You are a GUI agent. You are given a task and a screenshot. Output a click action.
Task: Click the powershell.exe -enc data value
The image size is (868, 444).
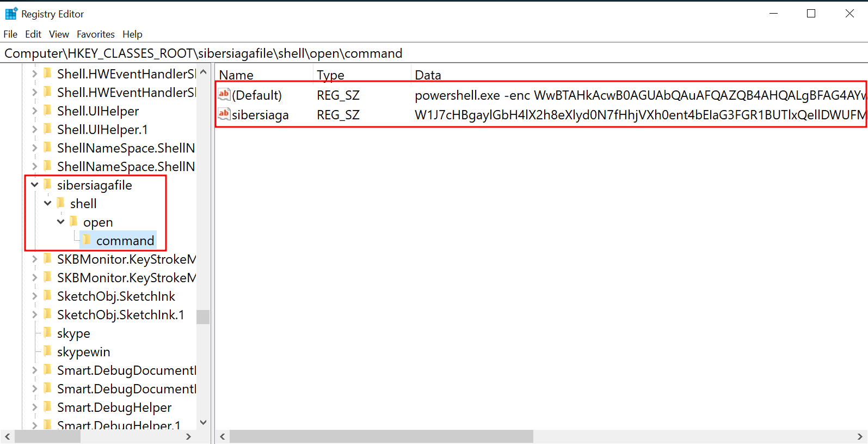click(x=640, y=95)
